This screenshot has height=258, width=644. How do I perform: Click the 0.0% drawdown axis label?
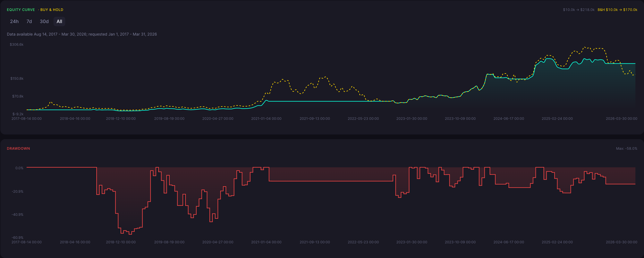pos(19,168)
